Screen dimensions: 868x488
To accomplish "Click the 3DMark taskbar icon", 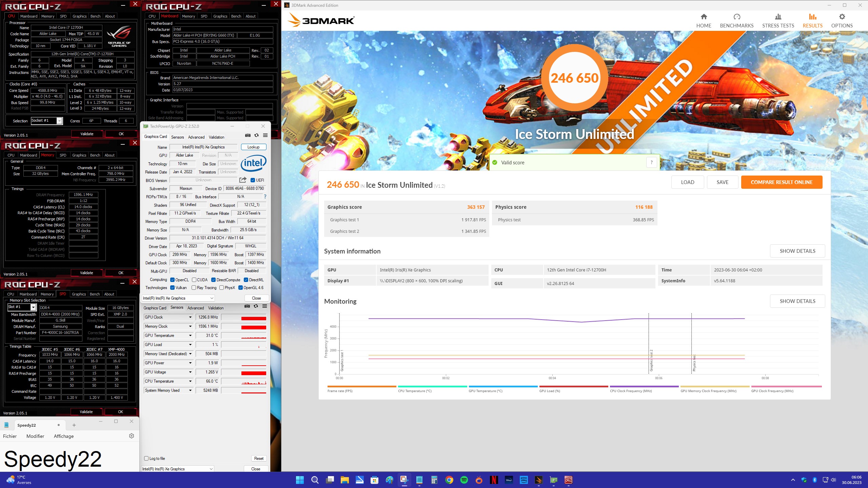I will [x=539, y=480].
